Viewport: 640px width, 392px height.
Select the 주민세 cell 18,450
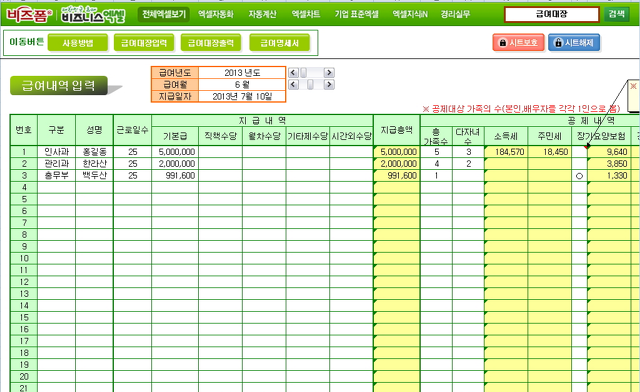point(549,152)
